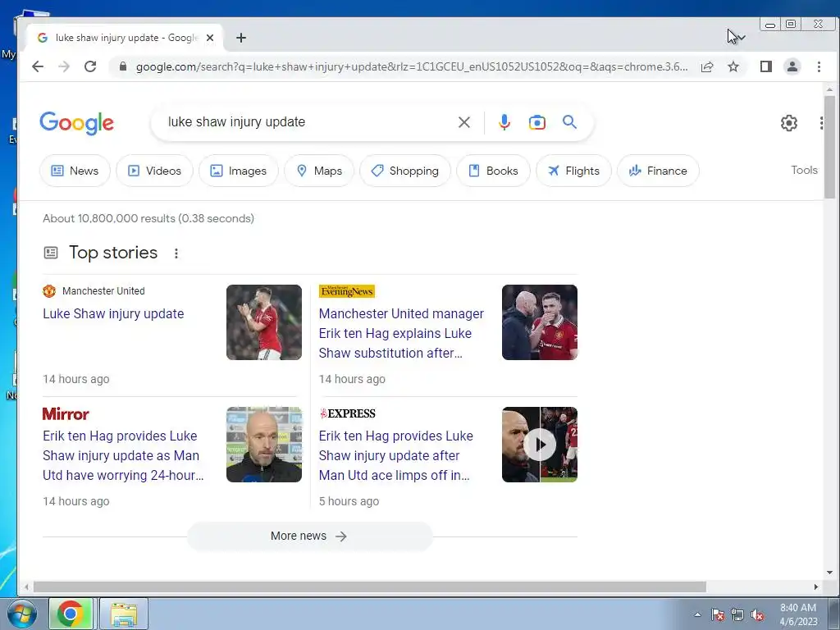Submit search with the magnifier icon
The width and height of the screenshot is (840, 630).
coord(569,122)
